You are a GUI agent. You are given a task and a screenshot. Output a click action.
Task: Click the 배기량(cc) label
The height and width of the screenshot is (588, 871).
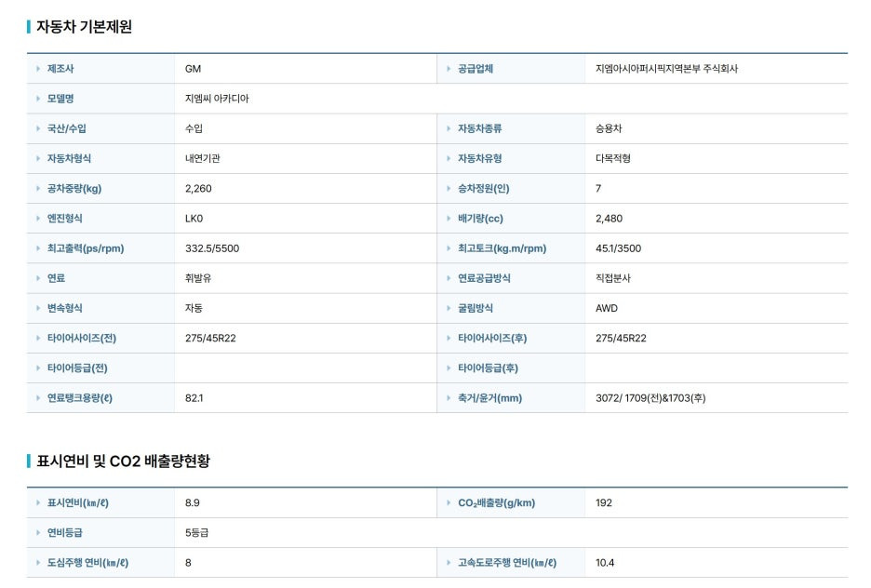(480, 219)
